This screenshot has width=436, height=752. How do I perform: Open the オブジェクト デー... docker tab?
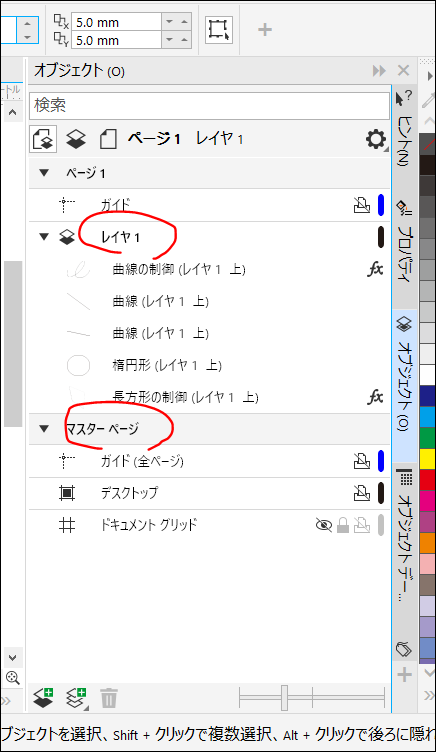[404, 536]
